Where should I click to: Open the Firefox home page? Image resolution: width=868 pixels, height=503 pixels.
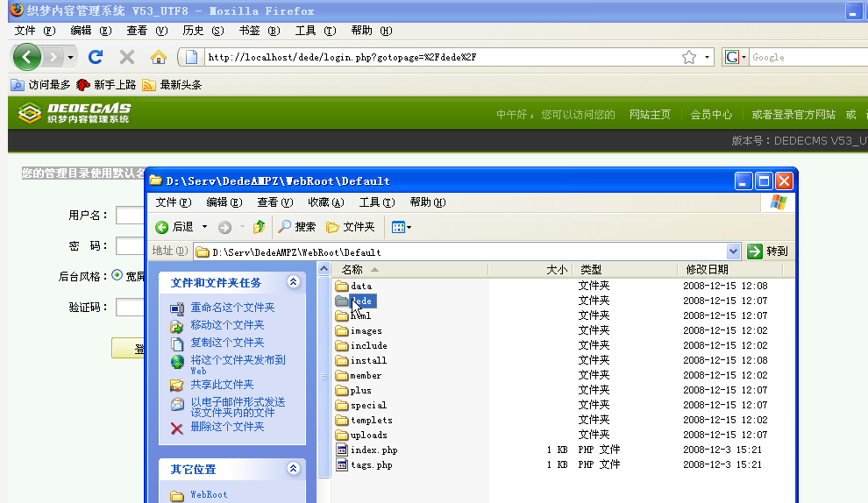159,56
